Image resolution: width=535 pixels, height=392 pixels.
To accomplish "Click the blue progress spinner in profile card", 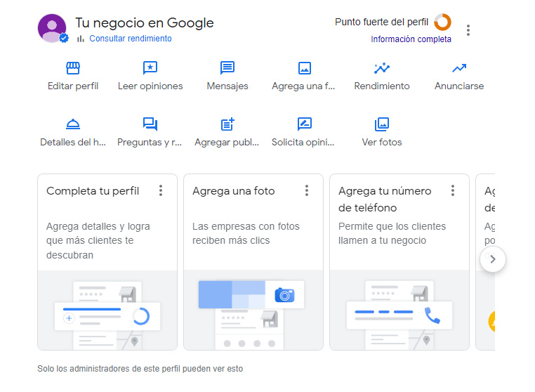I will tap(141, 317).
